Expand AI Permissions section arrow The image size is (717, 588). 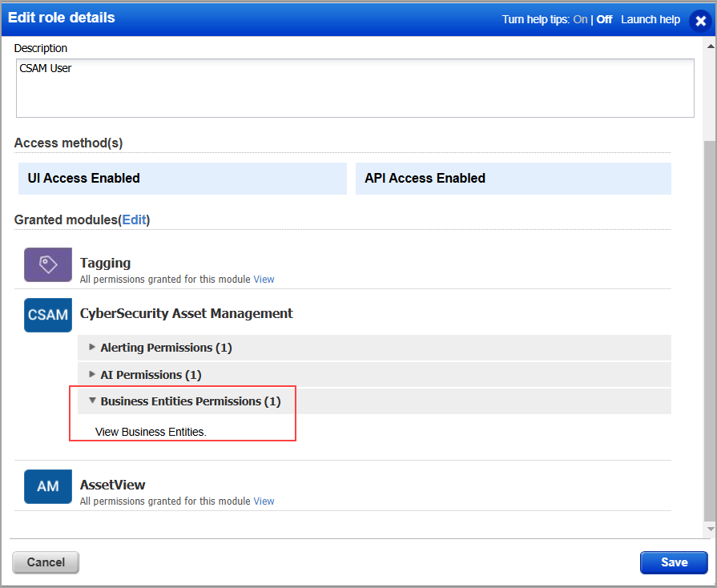point(92,374)
